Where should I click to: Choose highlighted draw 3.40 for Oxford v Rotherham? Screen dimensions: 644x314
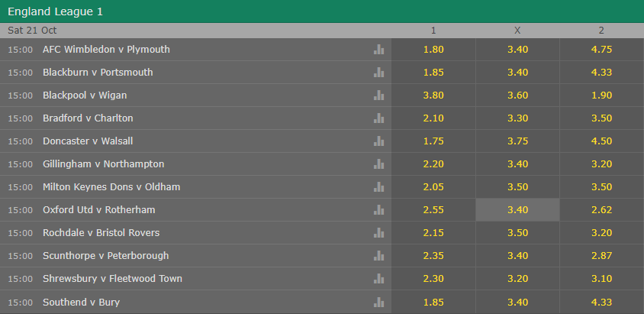517,210
